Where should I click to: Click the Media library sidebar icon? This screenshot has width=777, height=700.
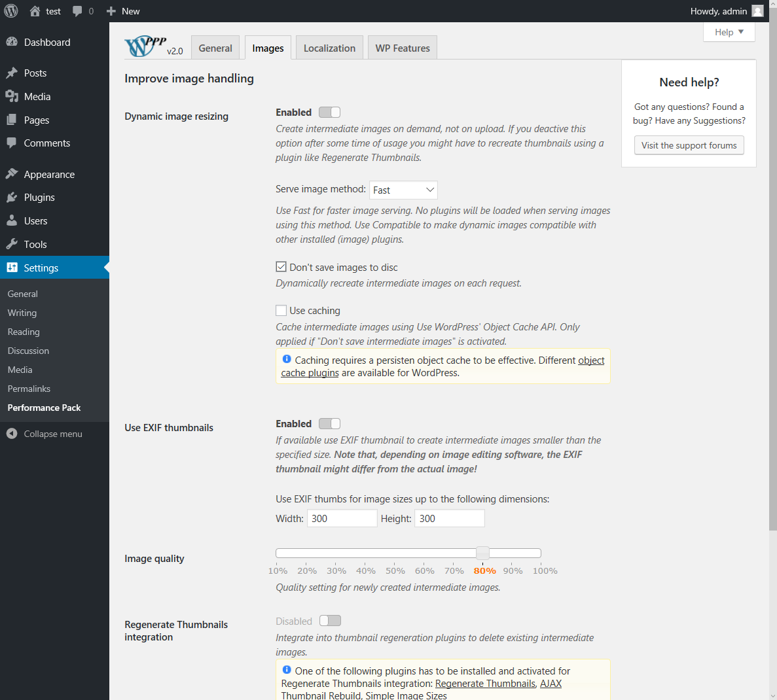[x=12, y=96]
